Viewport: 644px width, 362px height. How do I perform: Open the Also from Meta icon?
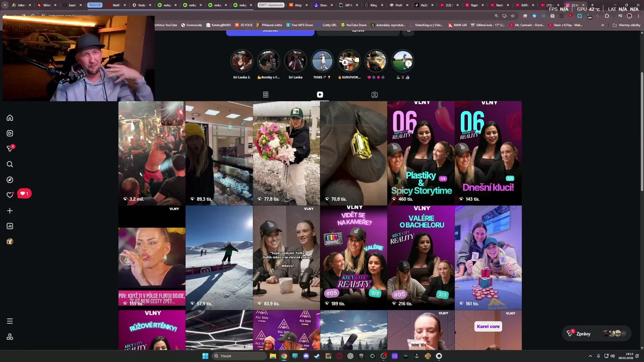coord(10,337)
